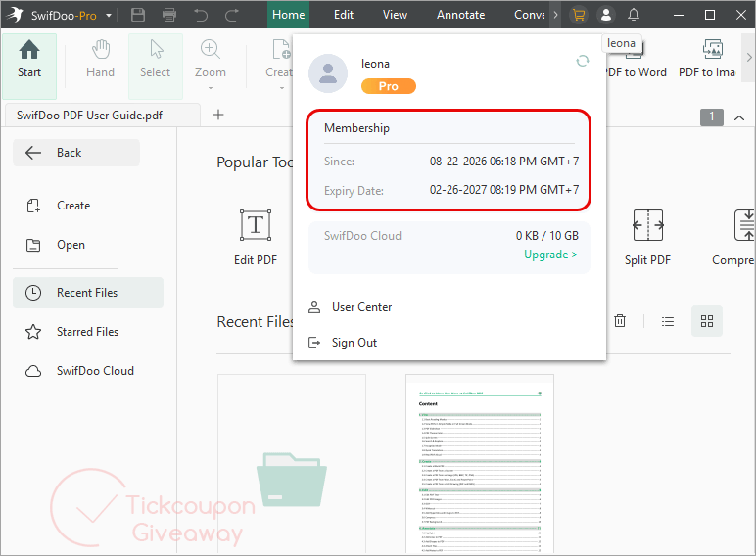The height and width of the screenshot is (556, 756).
Task: Select the SwifDoo PDF User Guide.pdf tab
Action: click(102, 116)
